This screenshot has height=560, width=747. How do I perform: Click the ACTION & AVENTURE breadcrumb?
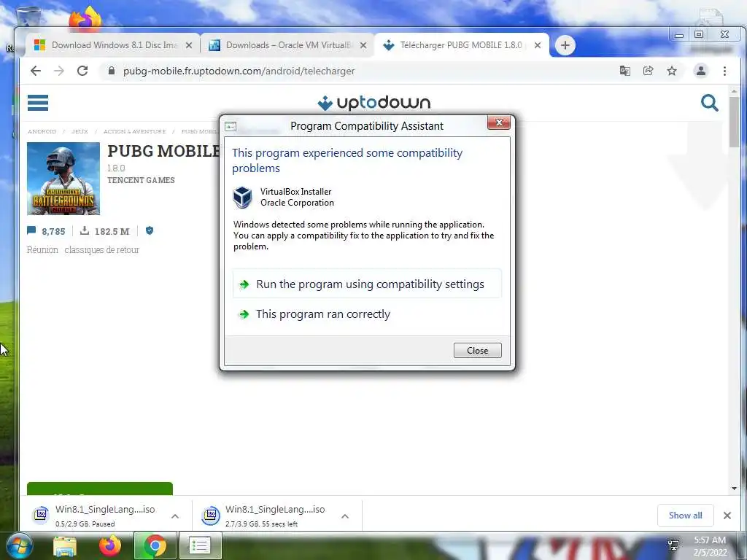[135, 131]
